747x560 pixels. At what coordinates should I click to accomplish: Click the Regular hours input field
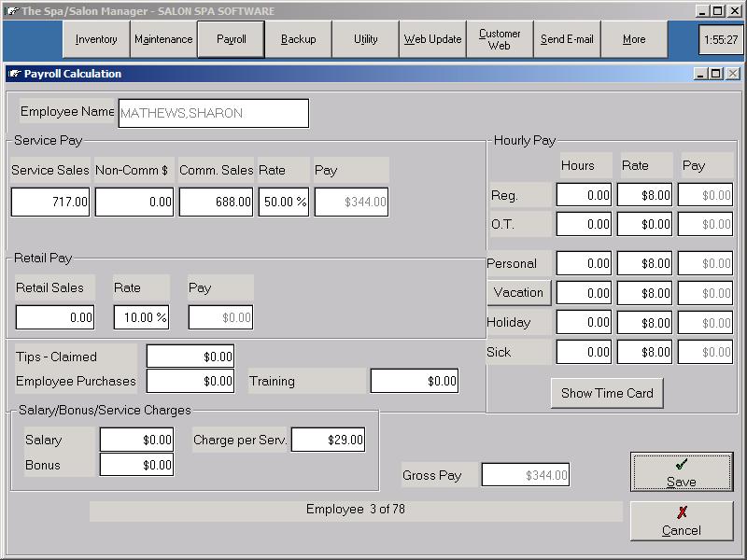[x=584, y=195]
